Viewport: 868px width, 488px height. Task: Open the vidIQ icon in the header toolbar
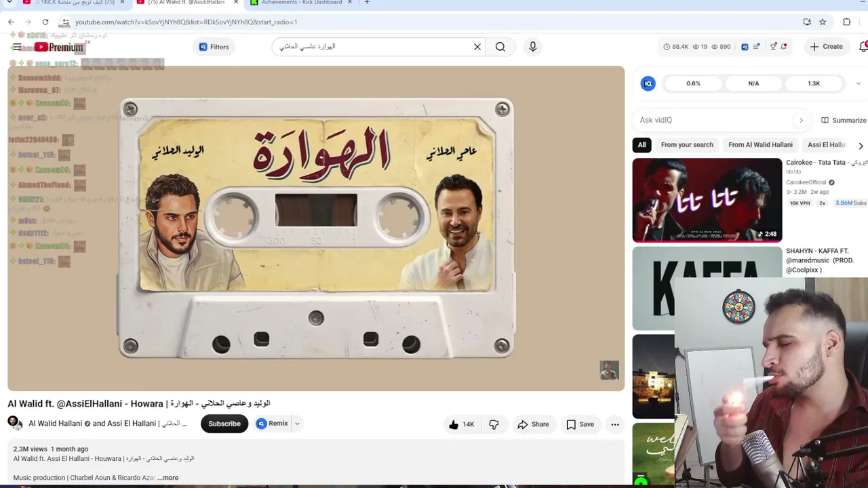click(x=745, y=47)
